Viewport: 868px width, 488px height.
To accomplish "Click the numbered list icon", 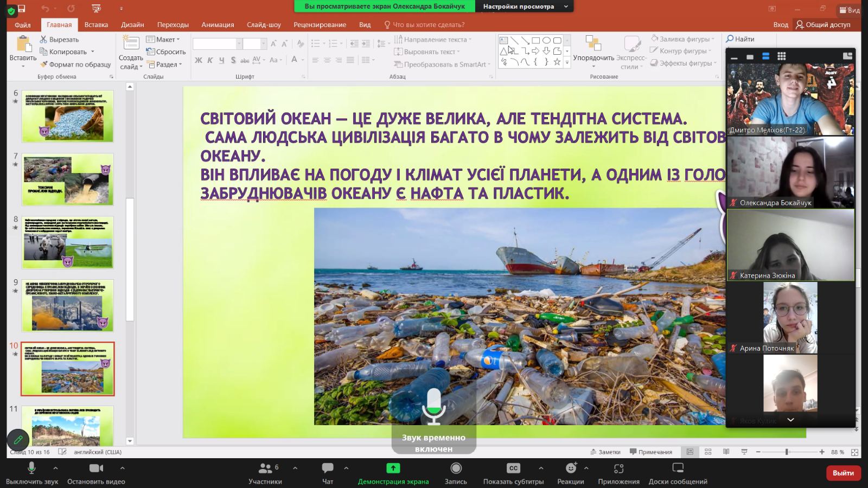I will (x=333, y=43).
